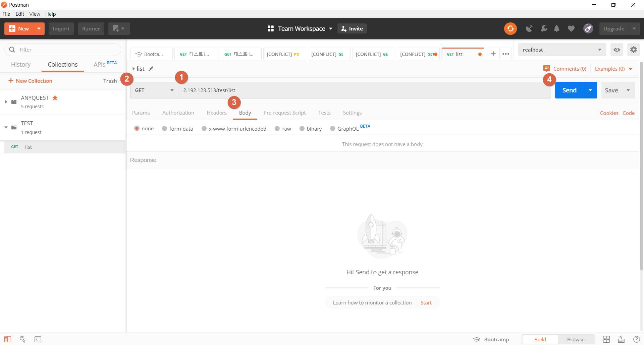Click the pencil icon beside list name

click(151, 69)
